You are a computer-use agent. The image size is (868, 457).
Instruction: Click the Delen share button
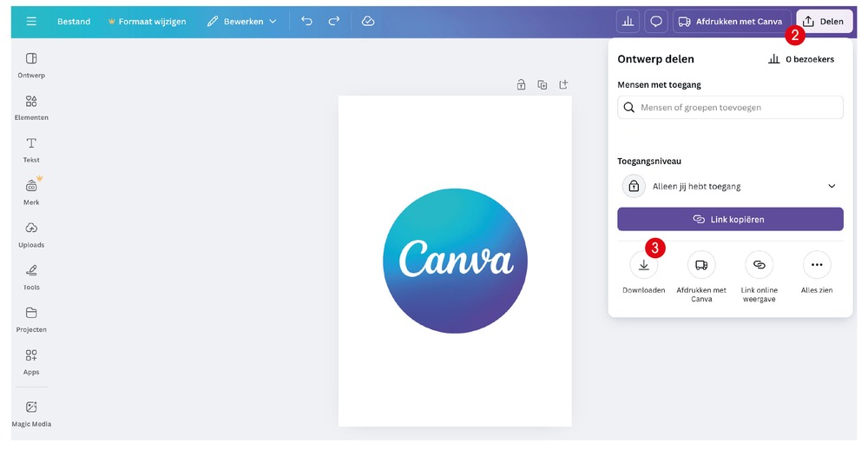coord(824,22)
